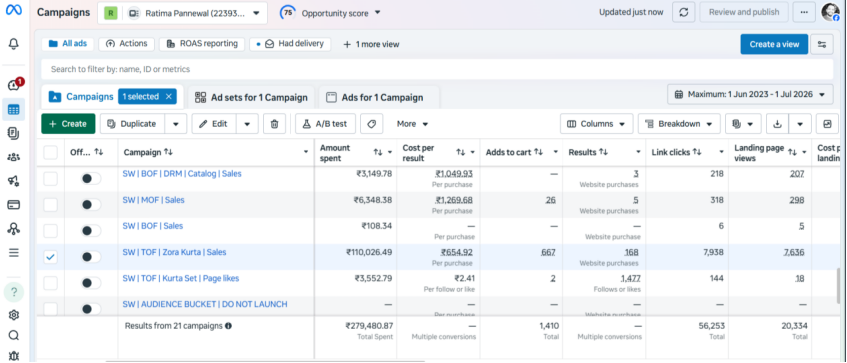
Task: Refresh data with the circular arrows button
Action: [683, 12]
